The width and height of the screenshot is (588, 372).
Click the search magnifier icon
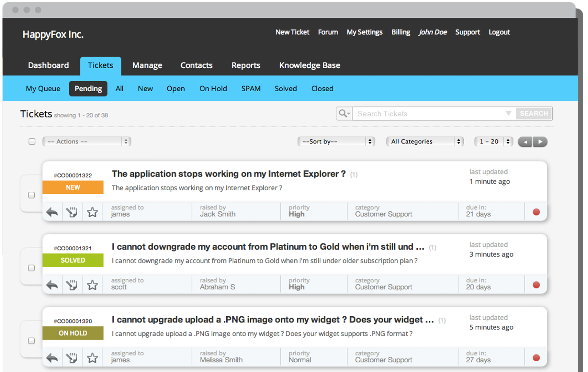point(344,114)
